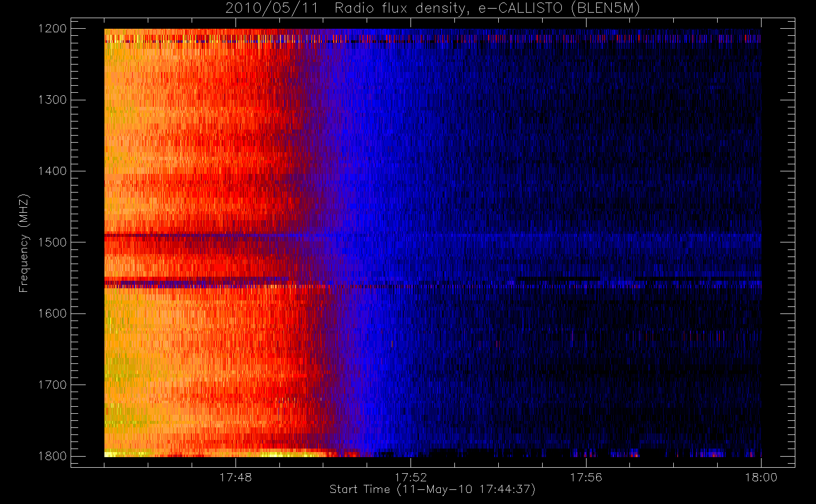Select the 'Frequency (MHz)' axis label
816x504 pixels.
[x=23, y=243]
